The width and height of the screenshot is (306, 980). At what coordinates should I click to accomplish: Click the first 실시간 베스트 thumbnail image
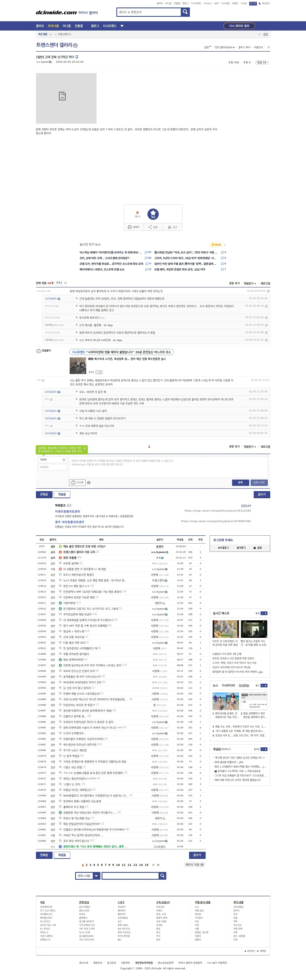225,629
